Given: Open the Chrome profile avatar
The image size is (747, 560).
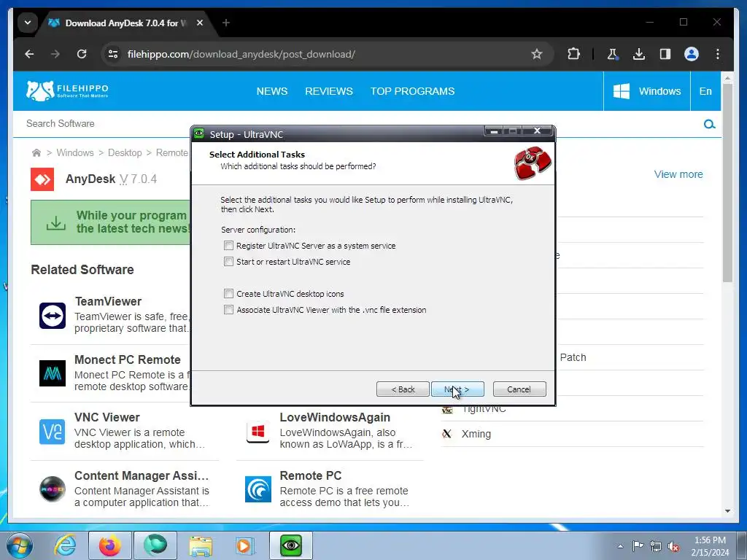Looking at the screenshot, I should tap(692, 54).
